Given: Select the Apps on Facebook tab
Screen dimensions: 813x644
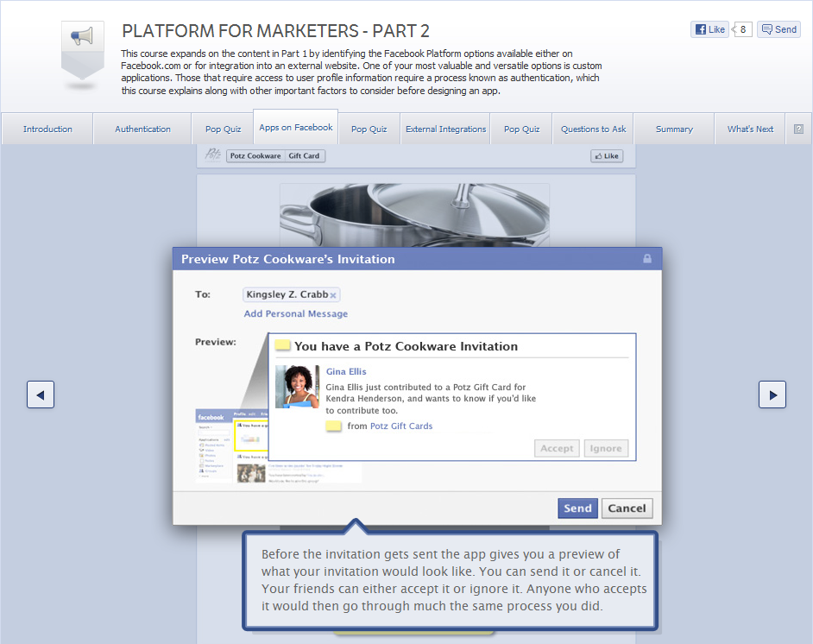Looking at the screenshot, I should click(295, 127).
